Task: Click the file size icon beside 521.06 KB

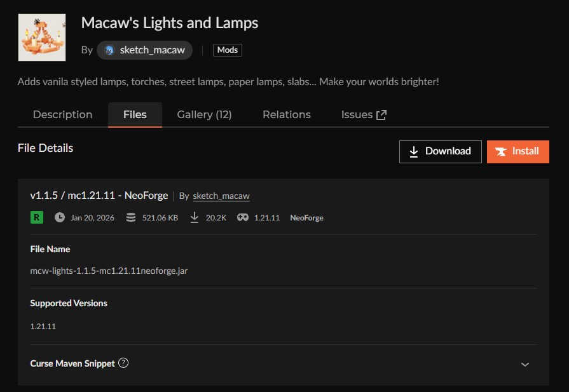Action: [x=130, y=217]
